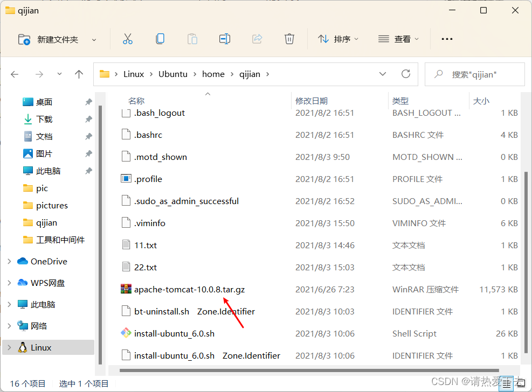Open the three-dot more options menu
The height and width of the screenshot is (392, 532).
(447, 39)
